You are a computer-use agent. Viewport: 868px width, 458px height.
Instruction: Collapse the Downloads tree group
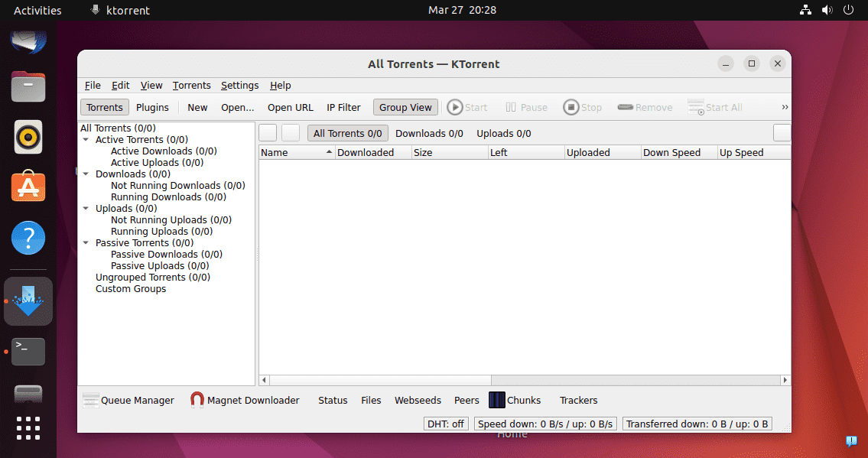[x=86, y=174]
